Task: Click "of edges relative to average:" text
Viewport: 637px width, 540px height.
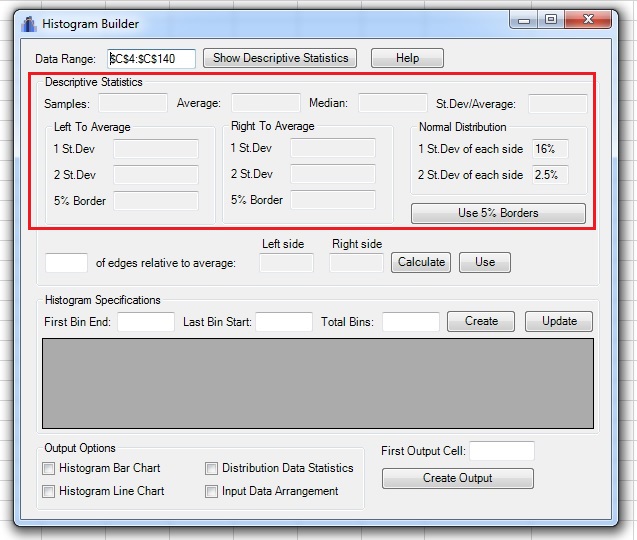Action: (166, 263)
